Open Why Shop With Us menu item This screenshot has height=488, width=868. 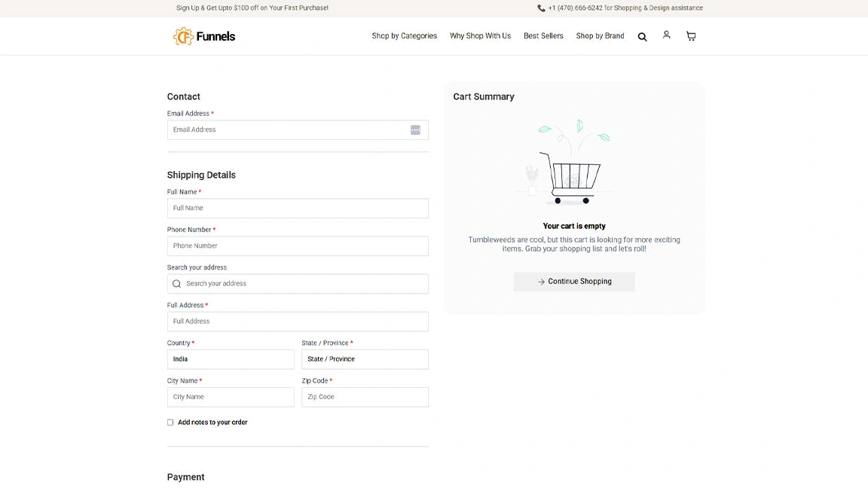click(480, 36)
